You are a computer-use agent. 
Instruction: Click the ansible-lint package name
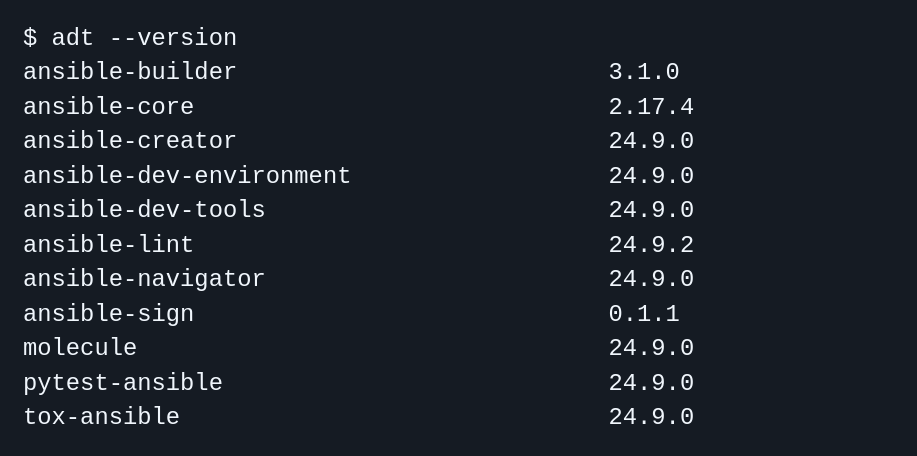pyautogui.click(x=108, y=245)
